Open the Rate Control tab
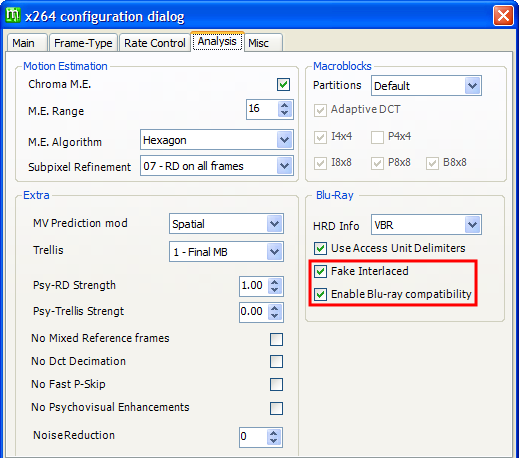The height and width of the screenshot is (458, 519). click(155, 43)
